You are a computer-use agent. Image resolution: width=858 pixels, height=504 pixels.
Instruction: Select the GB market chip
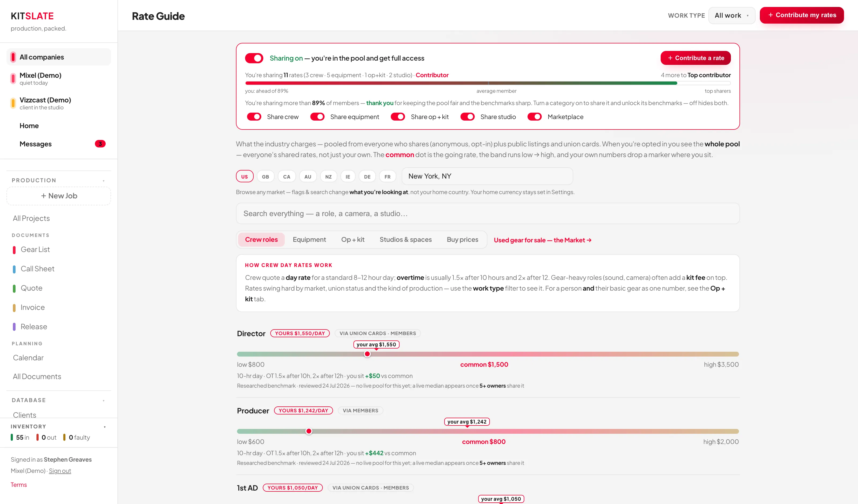265,176
